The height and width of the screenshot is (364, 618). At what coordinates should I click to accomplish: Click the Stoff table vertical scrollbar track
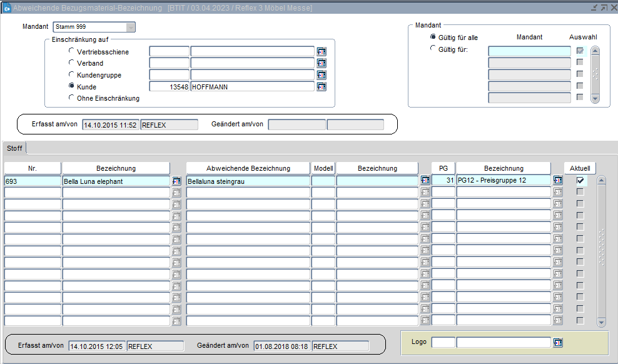pos(601,250)
